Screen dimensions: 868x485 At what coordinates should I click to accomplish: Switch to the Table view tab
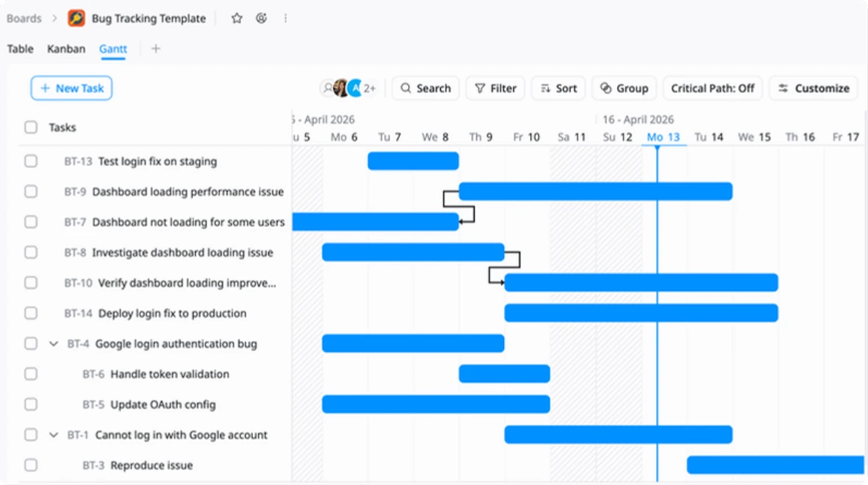click(x=20, y=49)
